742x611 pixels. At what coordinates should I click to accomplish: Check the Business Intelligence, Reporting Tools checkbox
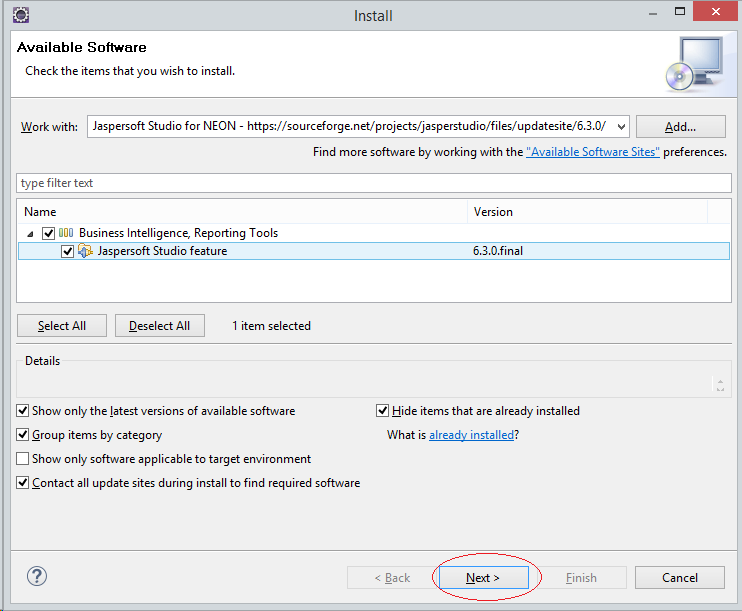click(48, 233)
